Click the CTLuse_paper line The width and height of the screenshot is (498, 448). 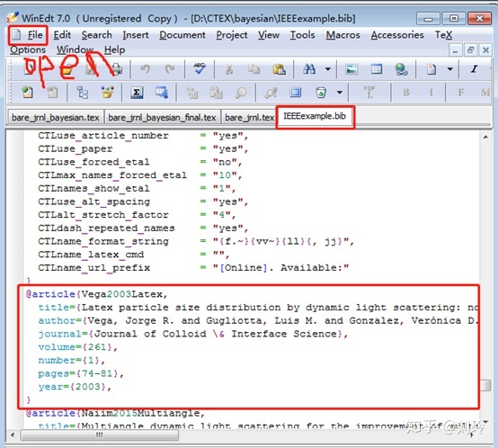[x=143, y=148]
